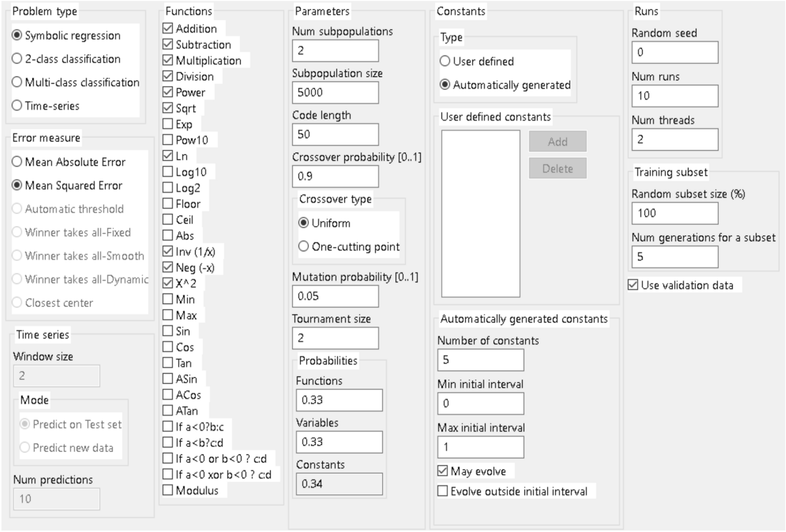The height and width of the screenshot is (532, 786).
Task: Uncheck the May evolve option
Action: click(x=443, y=471)
